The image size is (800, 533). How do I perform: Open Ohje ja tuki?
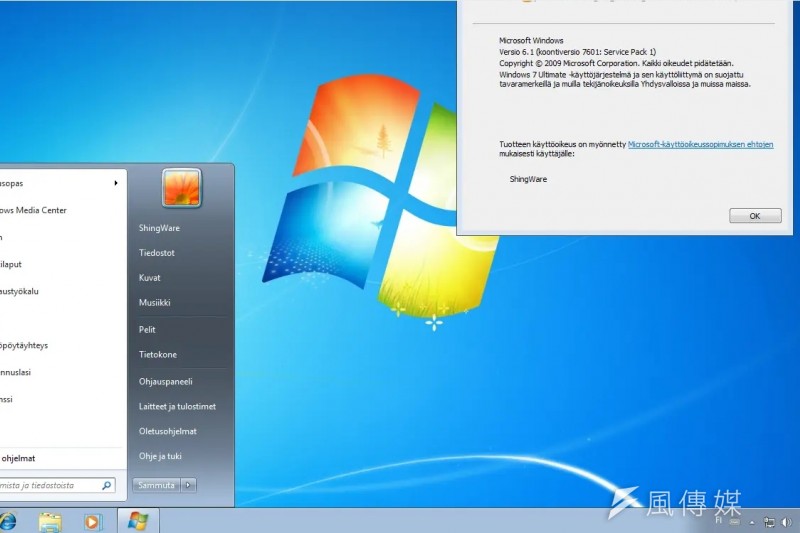click(x=160, y=456)
